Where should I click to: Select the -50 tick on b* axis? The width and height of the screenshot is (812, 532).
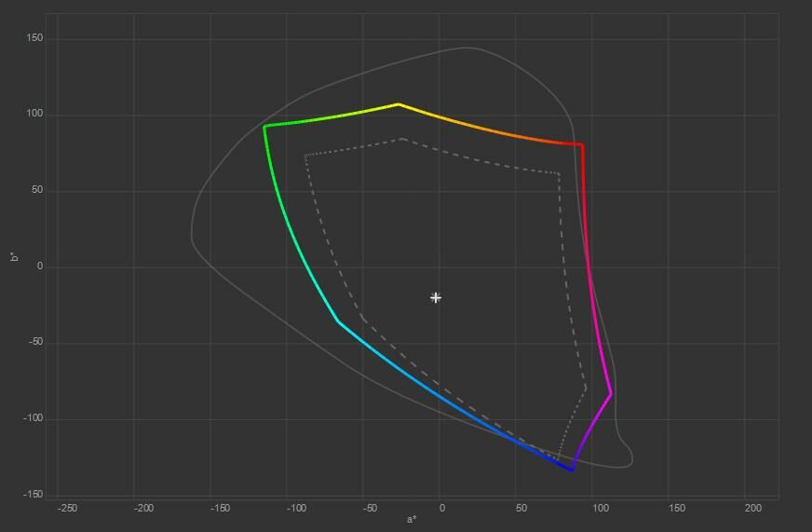(x=34, y=343)
